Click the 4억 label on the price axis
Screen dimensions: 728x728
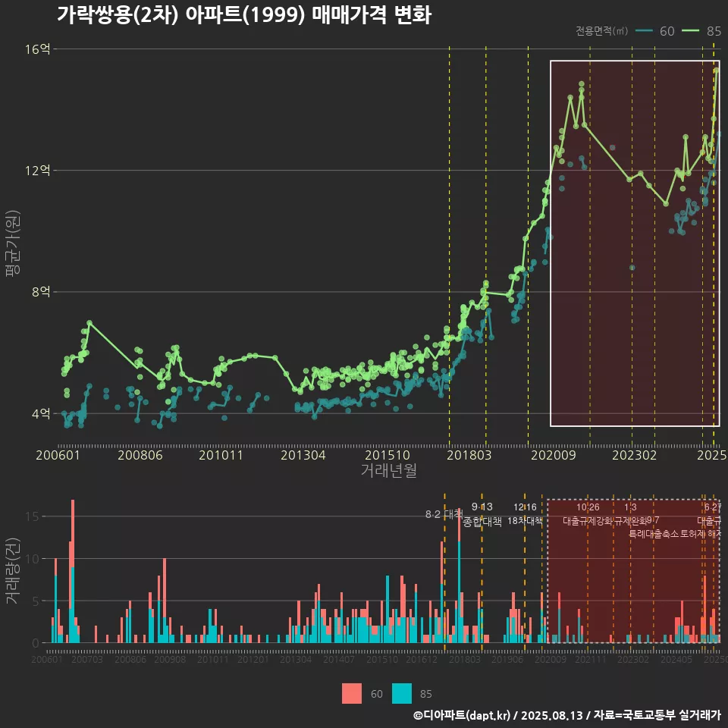tap(41, 414)
